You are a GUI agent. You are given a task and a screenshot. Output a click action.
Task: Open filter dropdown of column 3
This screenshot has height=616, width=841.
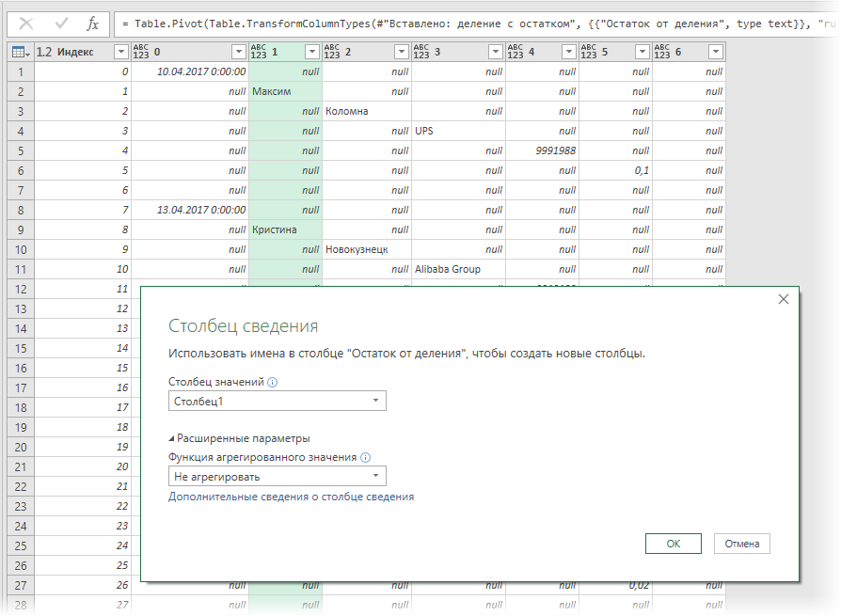[x=495, y=52]
